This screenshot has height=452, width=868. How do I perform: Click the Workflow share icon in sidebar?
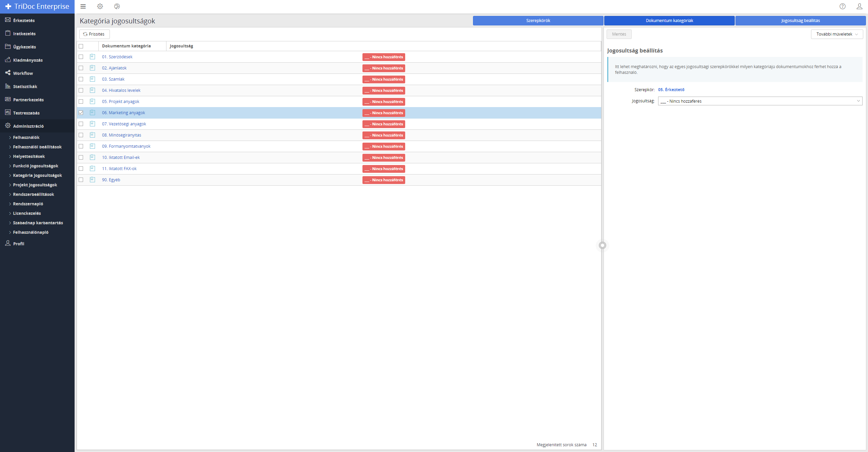point(8,73)
